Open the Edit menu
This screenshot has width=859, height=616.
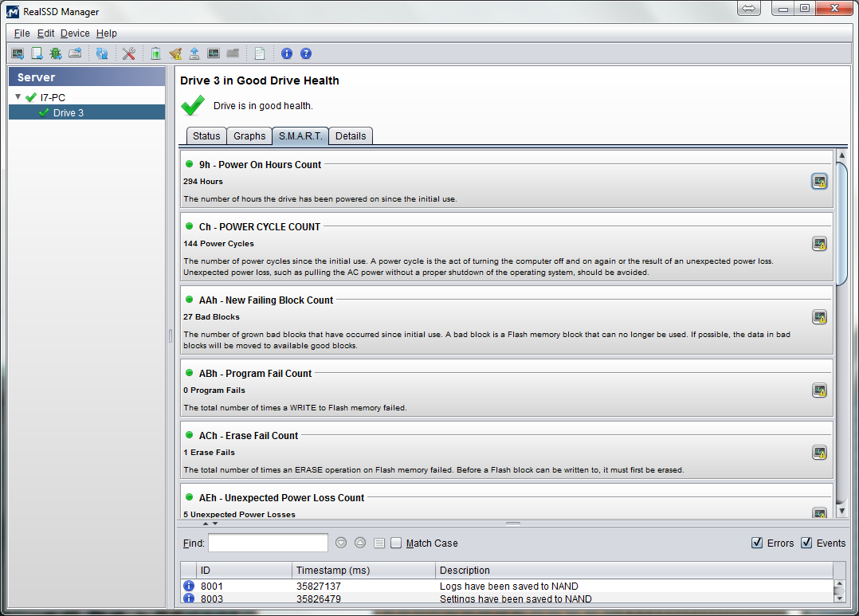[x=45, y=33]
